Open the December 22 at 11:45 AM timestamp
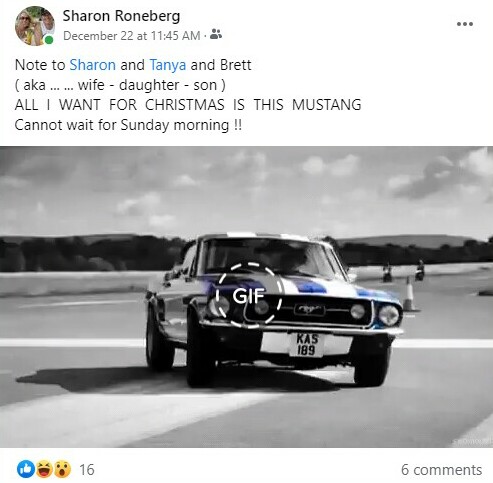 point(132,36)
